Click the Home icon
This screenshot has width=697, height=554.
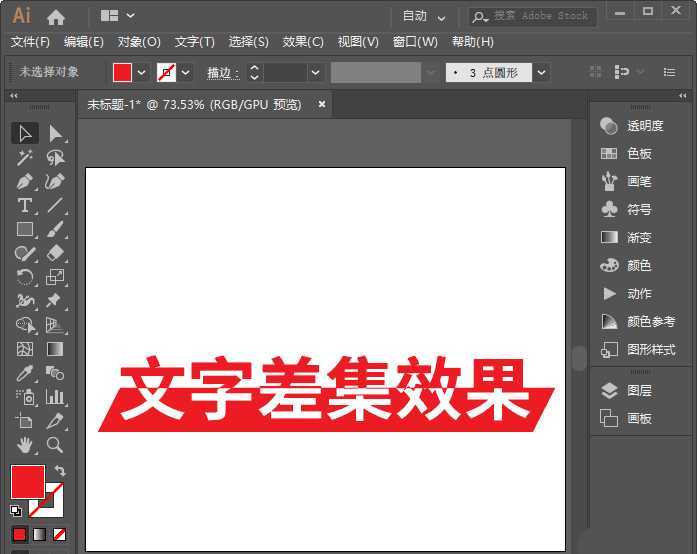[56, 16]
